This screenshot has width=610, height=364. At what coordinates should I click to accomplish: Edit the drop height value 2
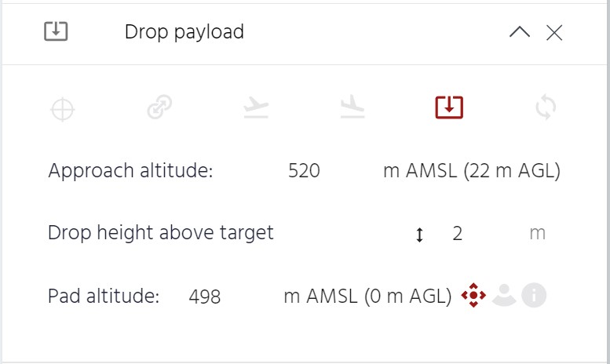(458, 234)
